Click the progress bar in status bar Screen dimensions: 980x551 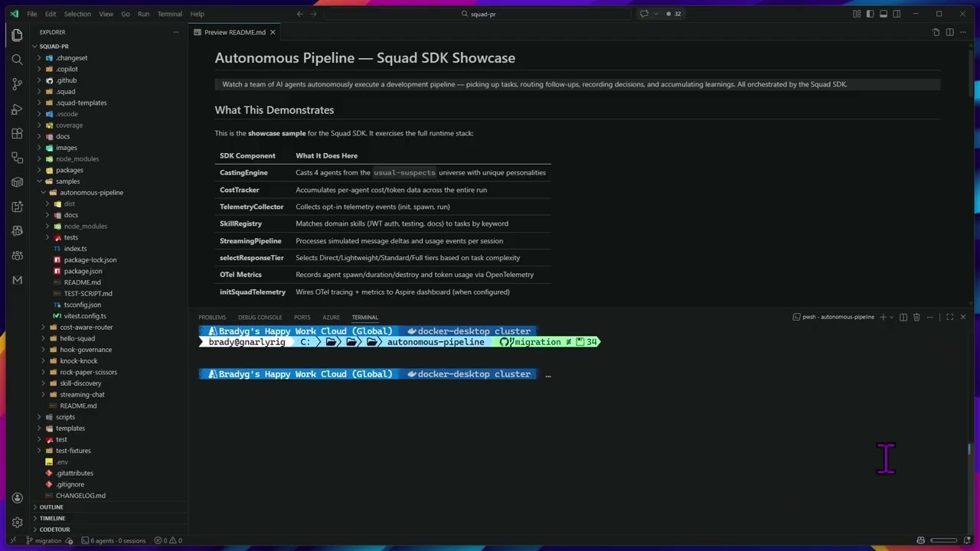[944, 540]
